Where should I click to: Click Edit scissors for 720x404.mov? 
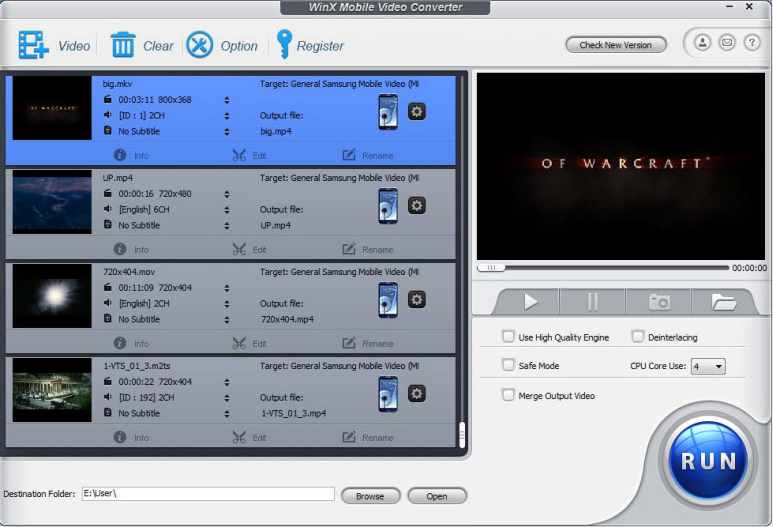coord(249,343)
